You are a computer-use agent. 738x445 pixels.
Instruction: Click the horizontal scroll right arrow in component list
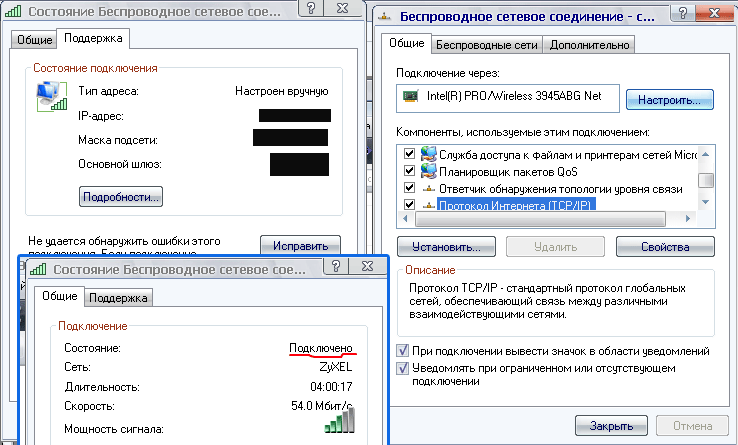coord(688,218)
